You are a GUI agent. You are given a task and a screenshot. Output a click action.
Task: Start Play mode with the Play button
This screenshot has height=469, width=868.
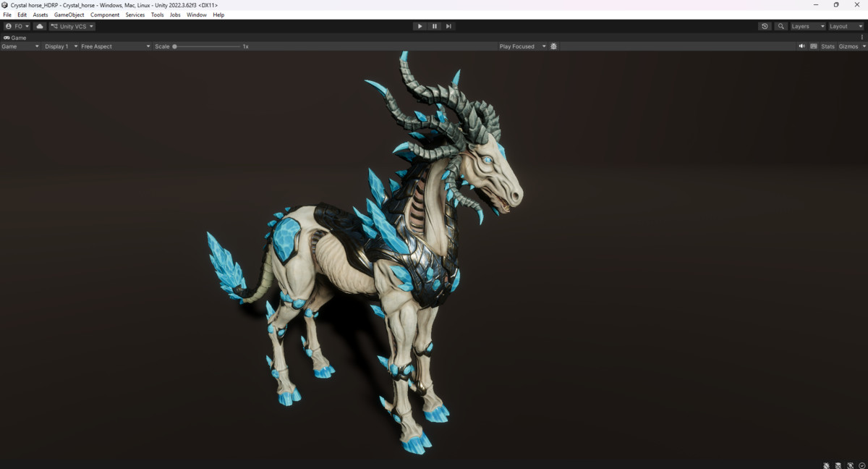pos(420,26)
